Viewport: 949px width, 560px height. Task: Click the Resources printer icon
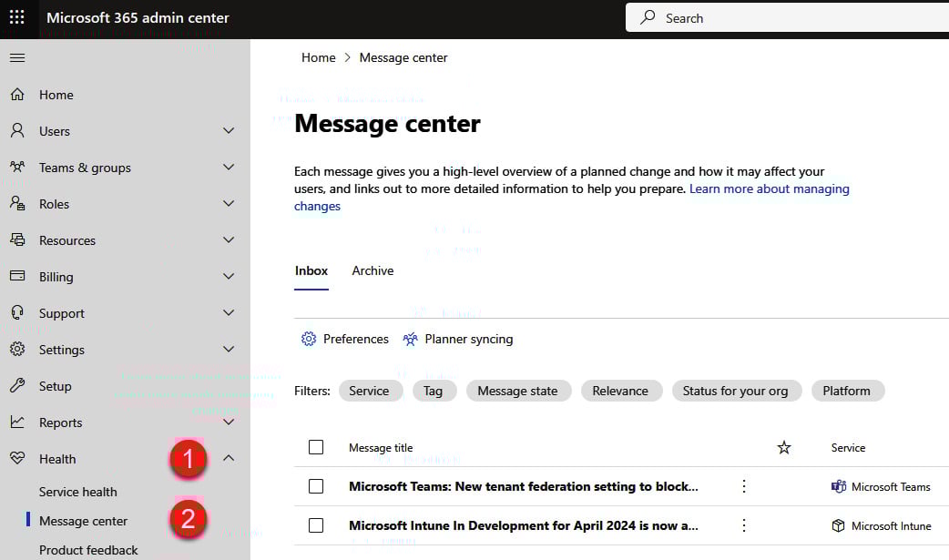(17, 239)
